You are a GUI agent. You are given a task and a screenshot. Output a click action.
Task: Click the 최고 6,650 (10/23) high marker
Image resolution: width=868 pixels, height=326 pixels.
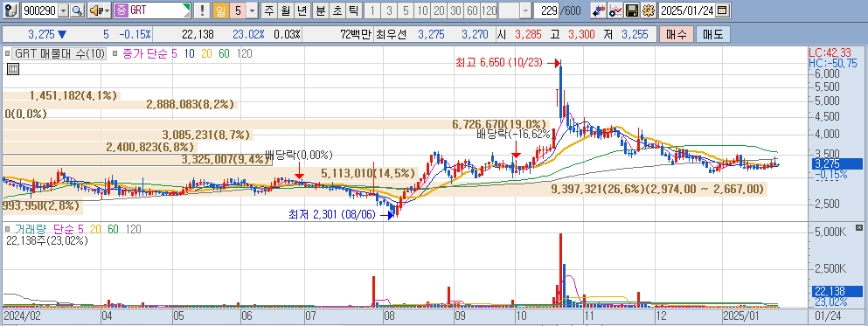tap(499, 63)
